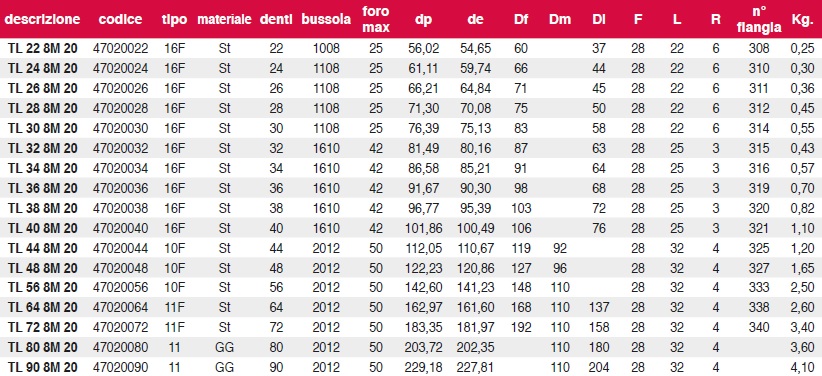Select de value '70,08'
Viewport: 822px width, 376px height.
pyautogui.click(x=475, y=109)
